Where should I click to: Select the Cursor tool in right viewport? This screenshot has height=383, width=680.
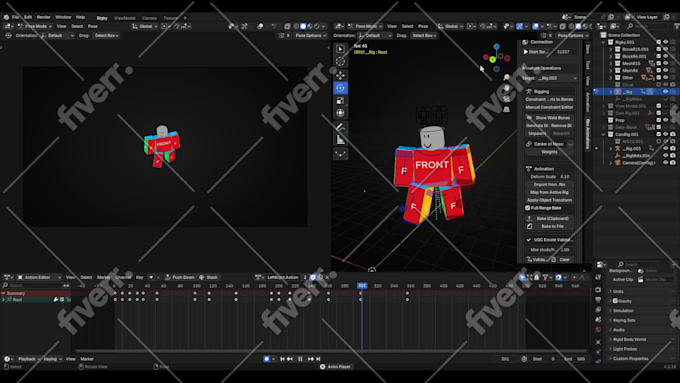point(340,62)
